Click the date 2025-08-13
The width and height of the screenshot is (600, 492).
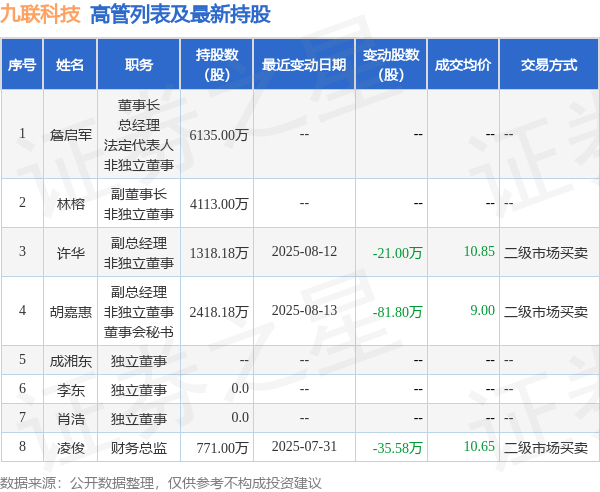304,310
